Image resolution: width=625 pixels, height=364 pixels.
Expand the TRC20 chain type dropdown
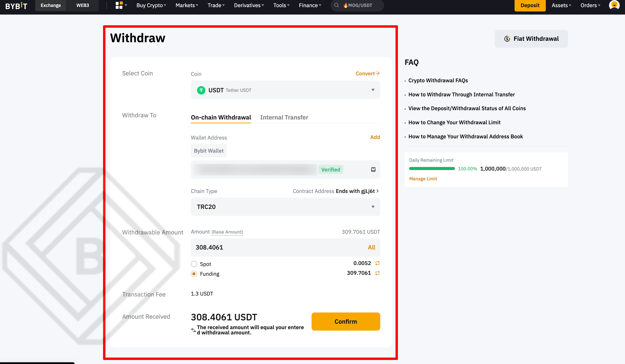pyautogui.click(x=285, y=207)
